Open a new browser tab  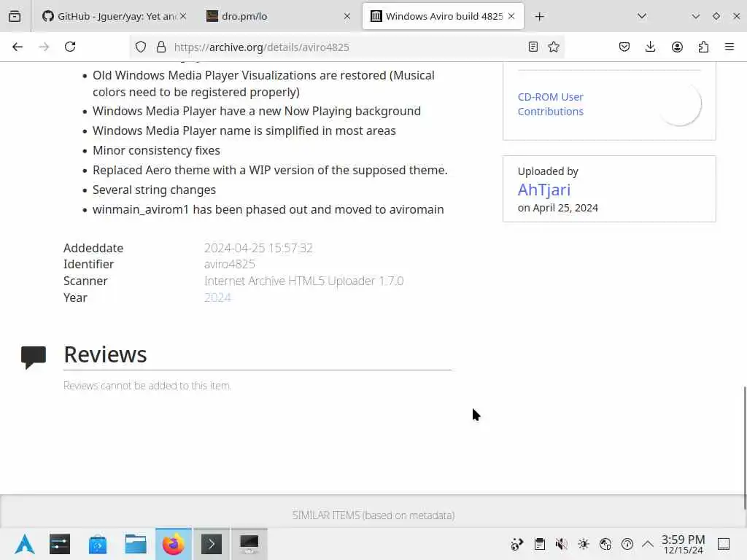539,17
